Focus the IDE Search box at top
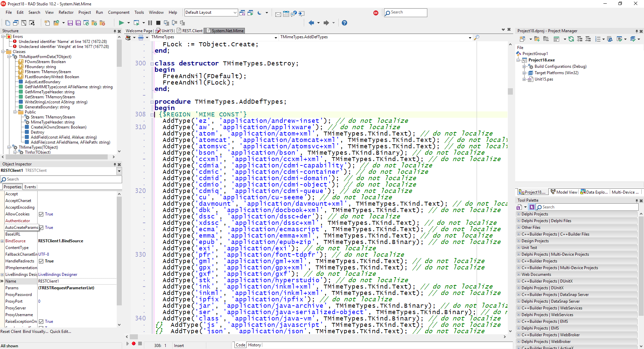Screen dimensions: 644x349 406,13
